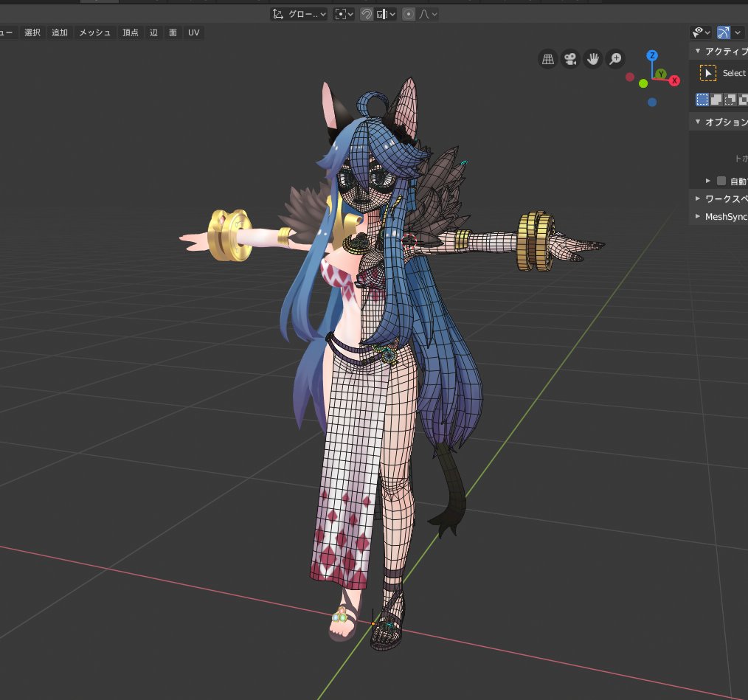
Task: Open the 辺 (Edge) menu
Action: (153, 32)
